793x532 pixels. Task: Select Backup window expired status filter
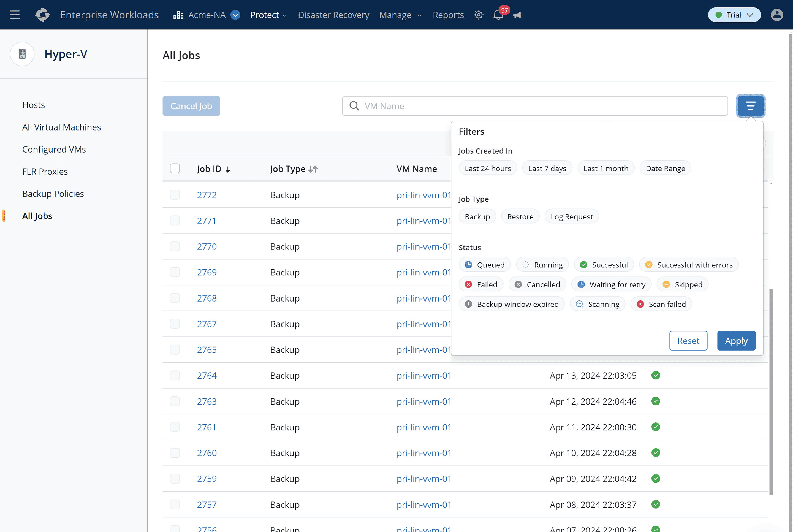[512, 304]
